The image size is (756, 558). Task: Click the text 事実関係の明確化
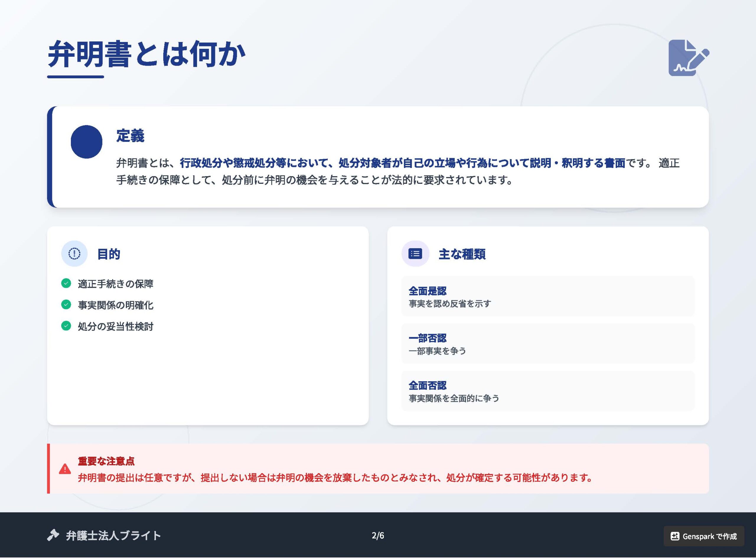pos(115,305)
